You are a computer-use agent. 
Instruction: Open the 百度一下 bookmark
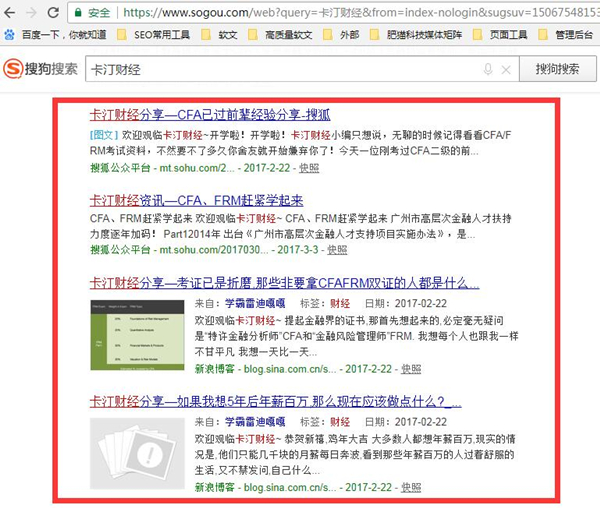point(55,35)
